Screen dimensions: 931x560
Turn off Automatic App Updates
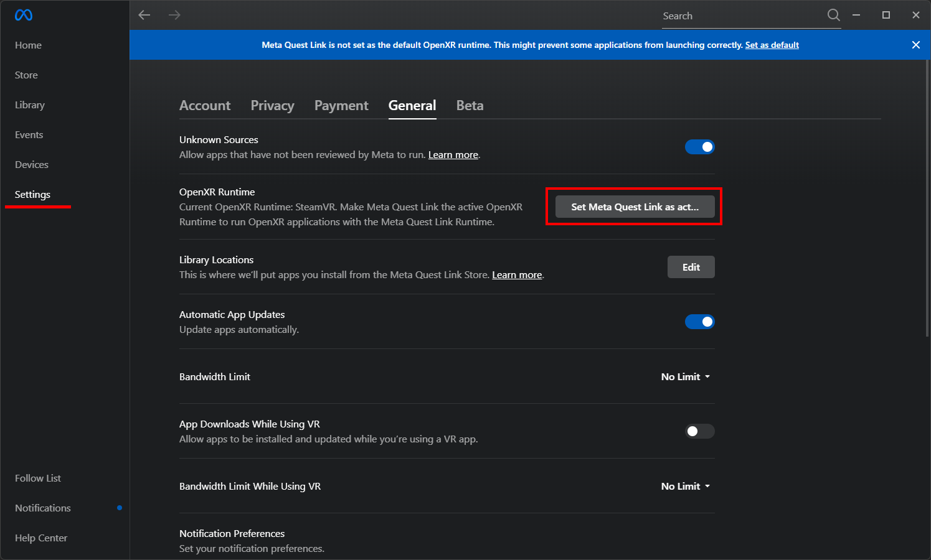(x=699, y=322)
